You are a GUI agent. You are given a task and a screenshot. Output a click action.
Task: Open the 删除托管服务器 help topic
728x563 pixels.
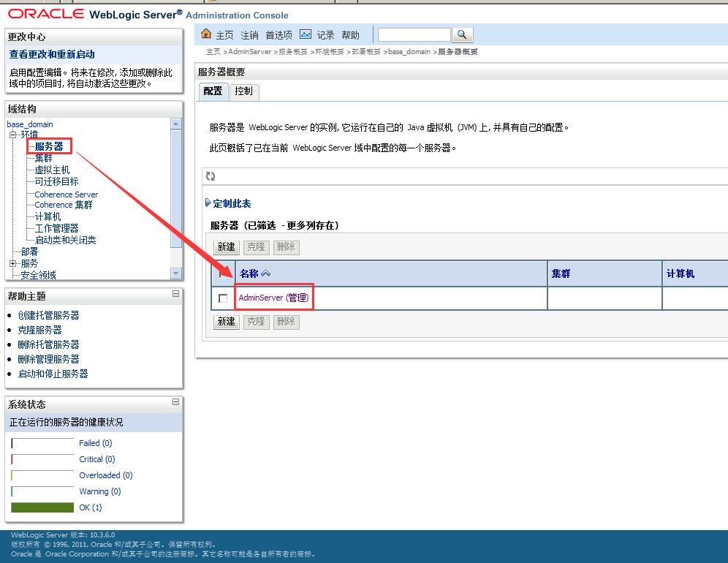pyautogui.click(x=49, y=344)
